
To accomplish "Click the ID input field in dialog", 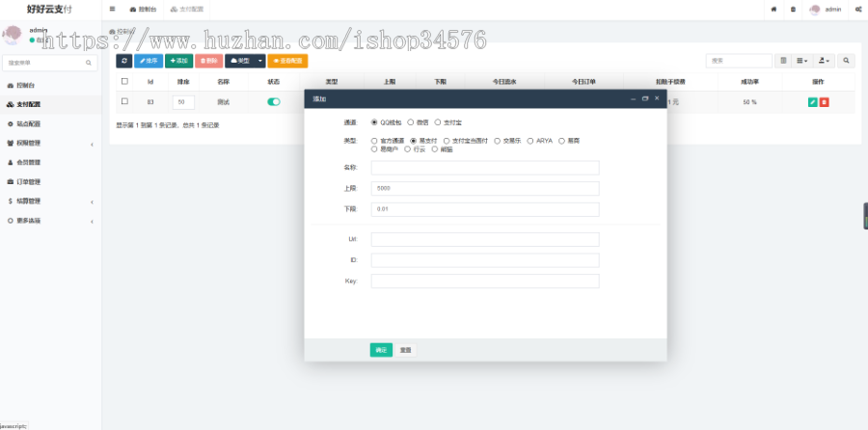I will (485, 260).
